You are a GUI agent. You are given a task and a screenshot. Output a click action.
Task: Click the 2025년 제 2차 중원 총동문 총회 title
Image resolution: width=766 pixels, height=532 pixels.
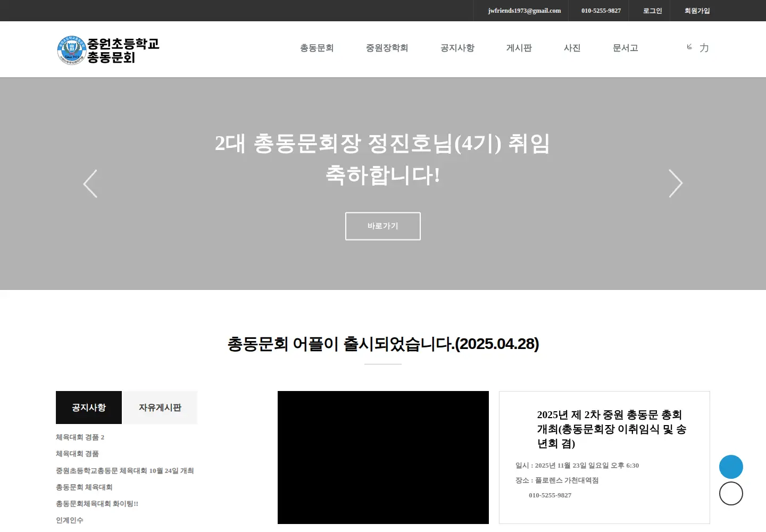click(612, 429)
